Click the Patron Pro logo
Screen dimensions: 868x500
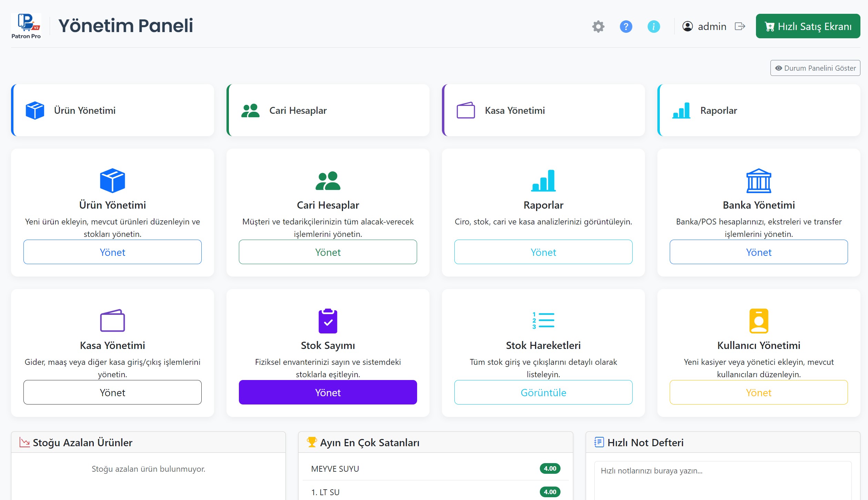[x=26, y=26]
